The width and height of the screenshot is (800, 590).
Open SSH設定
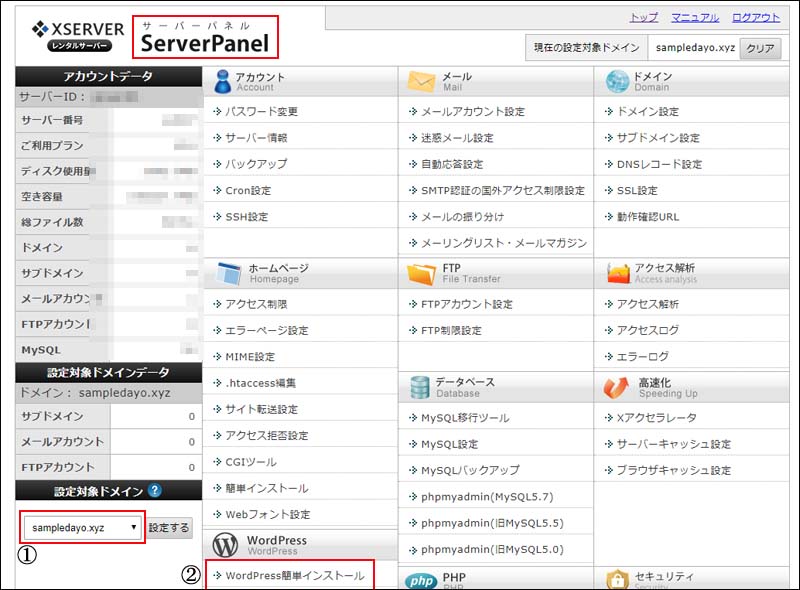[247, 216]
